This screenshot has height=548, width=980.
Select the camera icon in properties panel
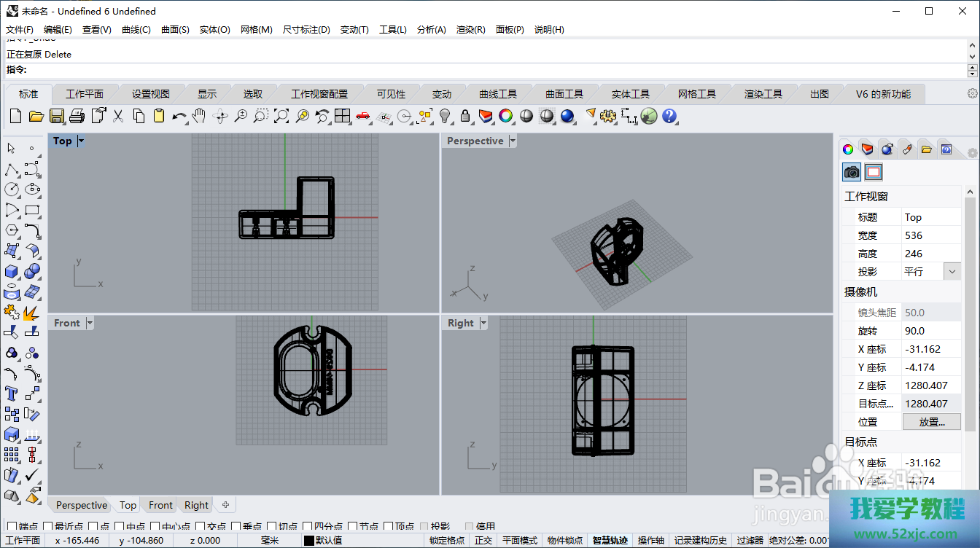tap(852, 172)
